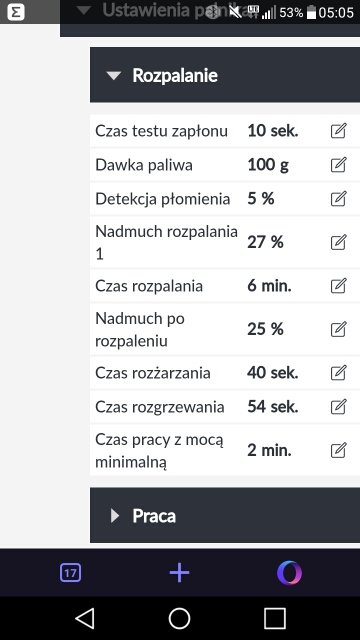Open the browser tabs counter showing 17
The height and width of the screenshot is (640, 360).
click(x=70, y=573)
